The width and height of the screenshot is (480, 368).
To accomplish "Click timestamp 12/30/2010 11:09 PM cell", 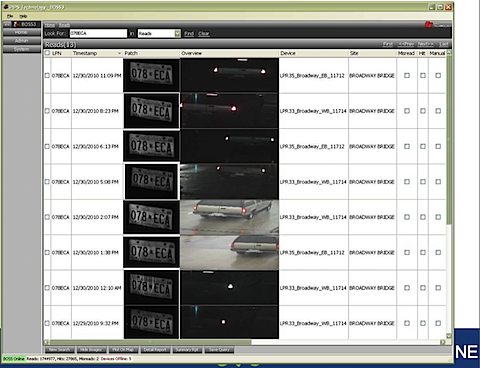I will (97, 76).
